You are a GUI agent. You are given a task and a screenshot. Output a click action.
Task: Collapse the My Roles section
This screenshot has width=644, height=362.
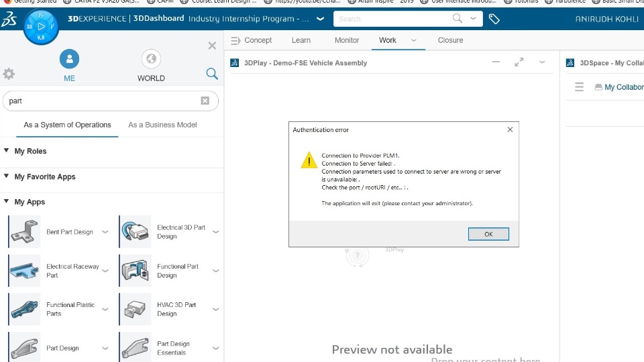[6, 151]
